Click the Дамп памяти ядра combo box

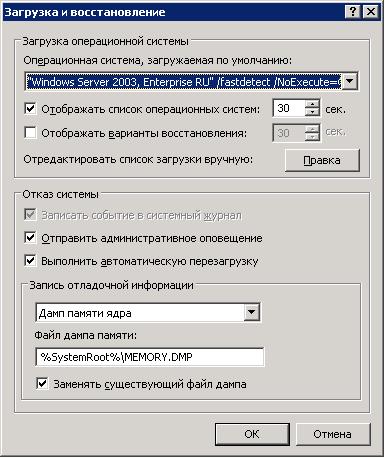148,312
